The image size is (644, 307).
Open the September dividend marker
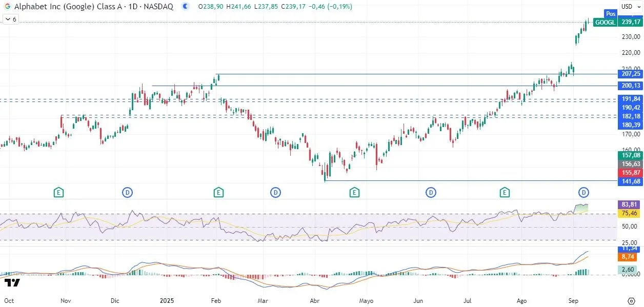pyautogui.click(x=583, y=193)
